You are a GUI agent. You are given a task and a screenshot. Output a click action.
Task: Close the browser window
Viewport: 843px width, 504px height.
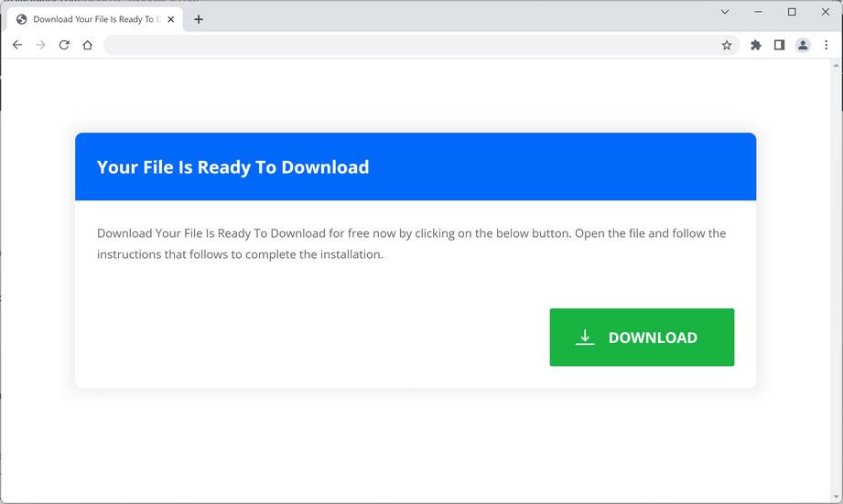coord(826,12)
